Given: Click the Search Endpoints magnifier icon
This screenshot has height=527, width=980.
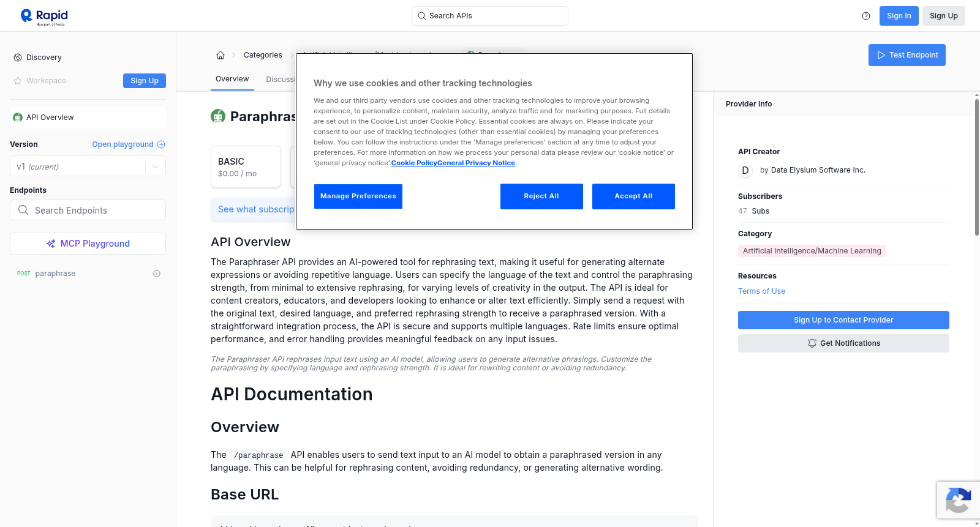Looking at the screenshot, I should click(x=23, y=210).
